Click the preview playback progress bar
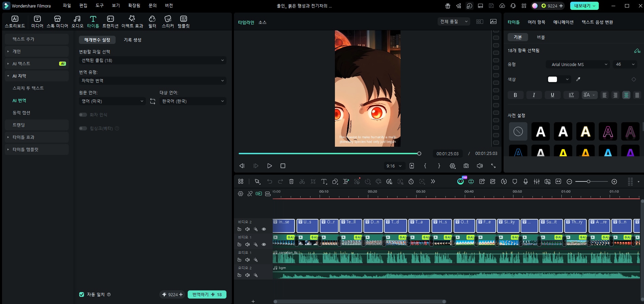 [329, 154]
